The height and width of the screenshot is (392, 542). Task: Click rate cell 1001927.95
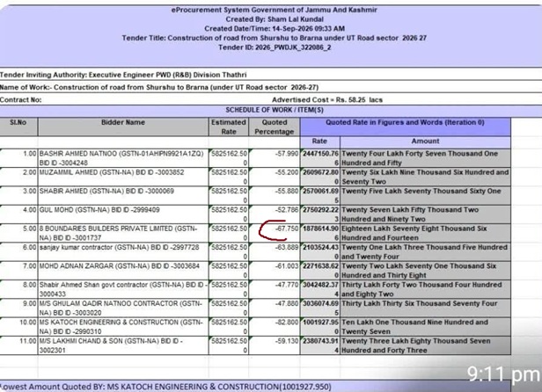(319, 327)
